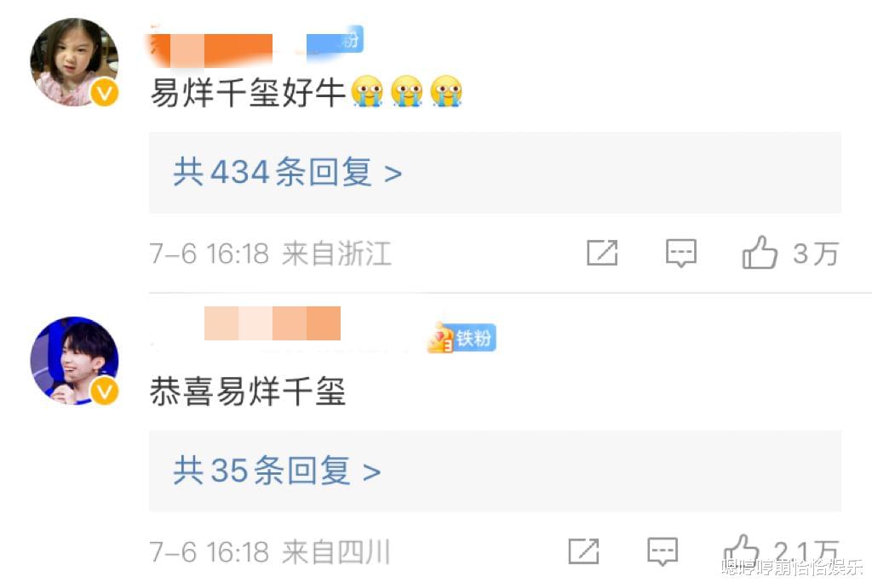This screenshot has height=588, width=872.
Task: Expand 共434条回复 replies
Action: (495, 172)
